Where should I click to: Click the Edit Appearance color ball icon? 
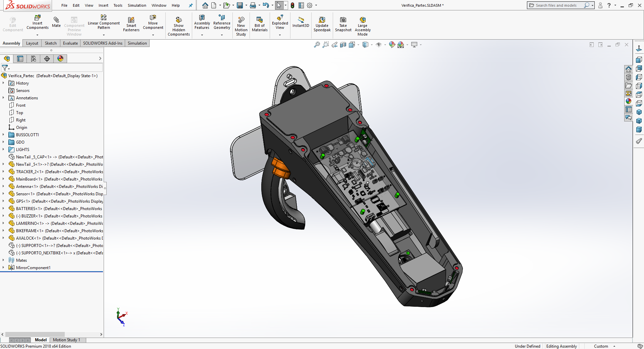[392, 45]
